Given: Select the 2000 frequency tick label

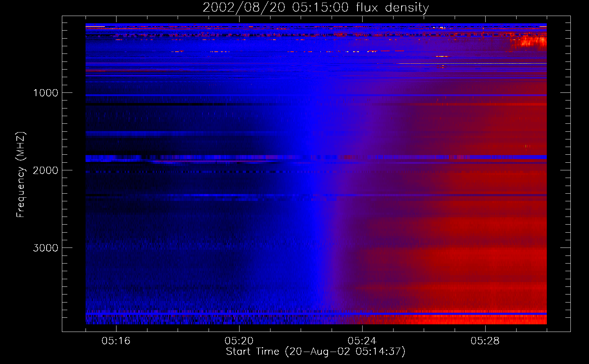Looking at the screenshot, I should click(x=46, y=170).
